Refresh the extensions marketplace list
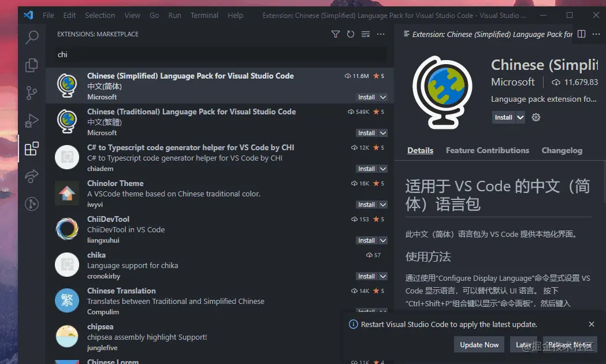 point(351,34)
